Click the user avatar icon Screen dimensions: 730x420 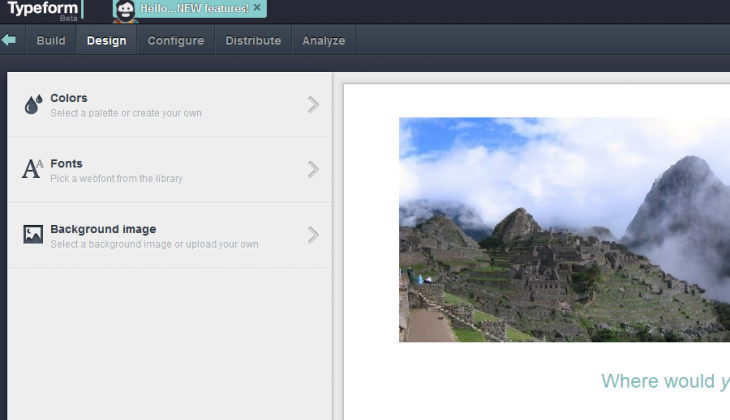pyautogui.click(x=125, y=10)
